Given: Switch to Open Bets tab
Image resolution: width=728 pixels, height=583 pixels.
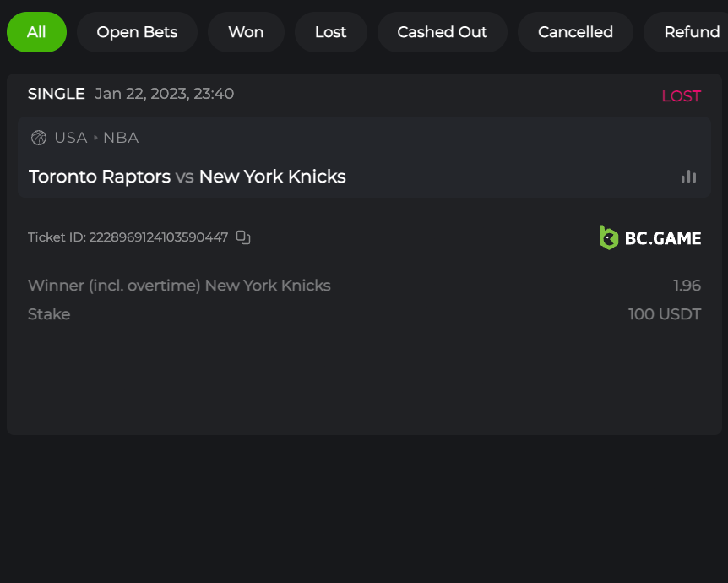Looking at the screenshot, I should click(137, 32).
